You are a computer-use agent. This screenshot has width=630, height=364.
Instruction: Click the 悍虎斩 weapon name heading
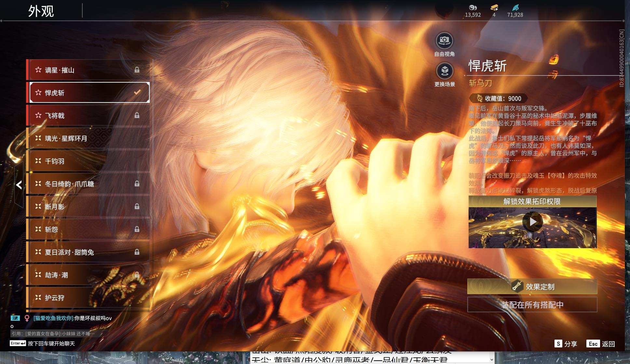coord(487,66)
